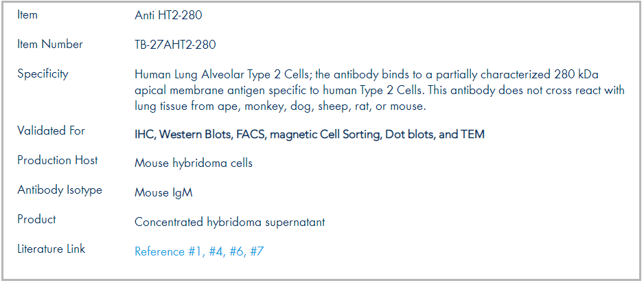Click the Validated For label
The image size is (644, 283).
click(51, 131)
